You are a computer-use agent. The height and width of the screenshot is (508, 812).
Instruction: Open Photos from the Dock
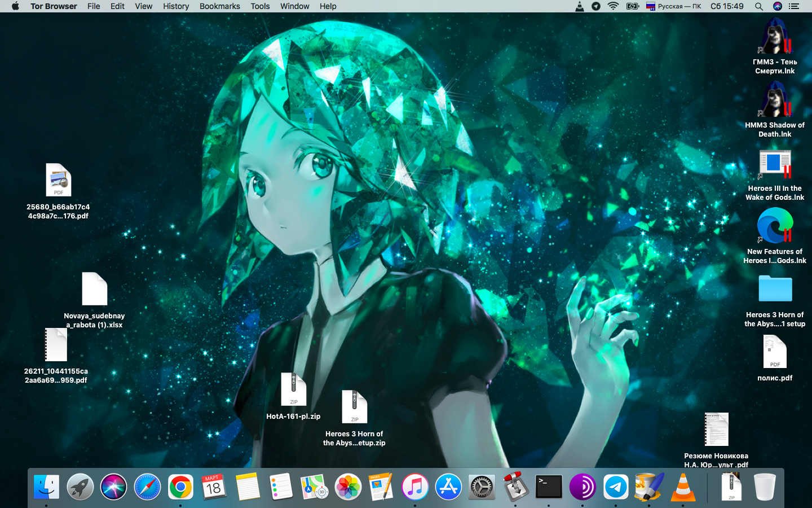pos(348,487)
